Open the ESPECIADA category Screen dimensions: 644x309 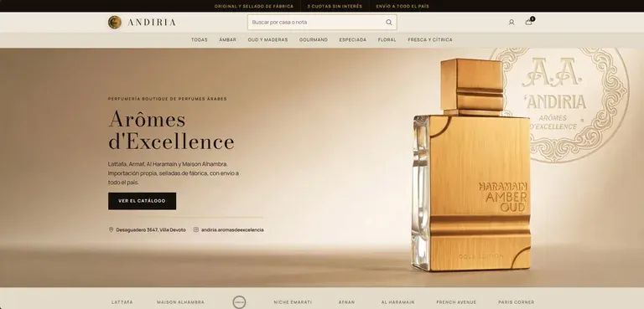[x=353, y=40]
